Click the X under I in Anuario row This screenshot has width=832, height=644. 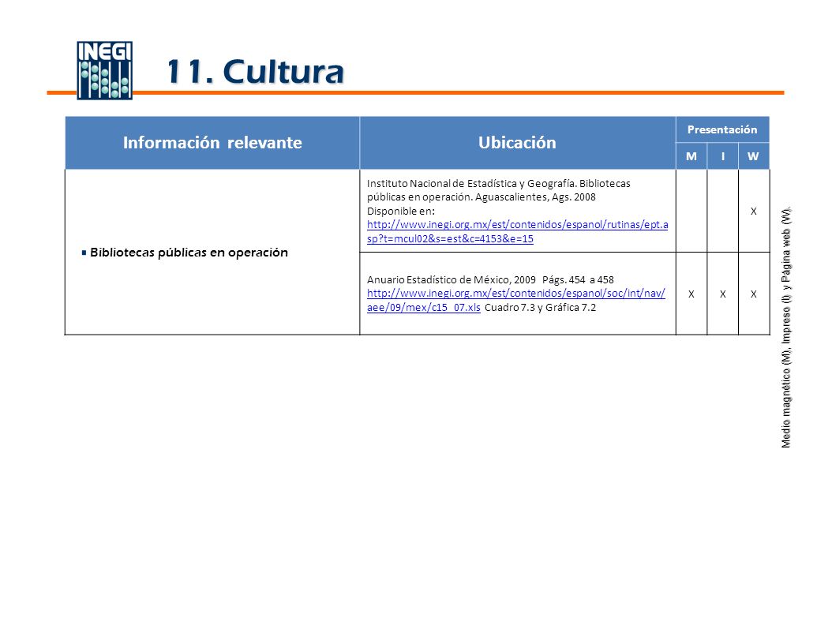click(x=723, y=294)
